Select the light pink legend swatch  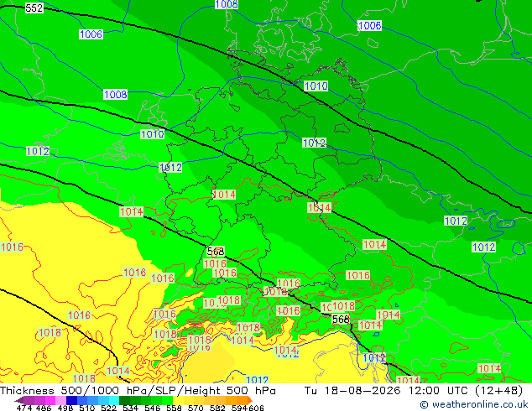[x=60, y=400]
